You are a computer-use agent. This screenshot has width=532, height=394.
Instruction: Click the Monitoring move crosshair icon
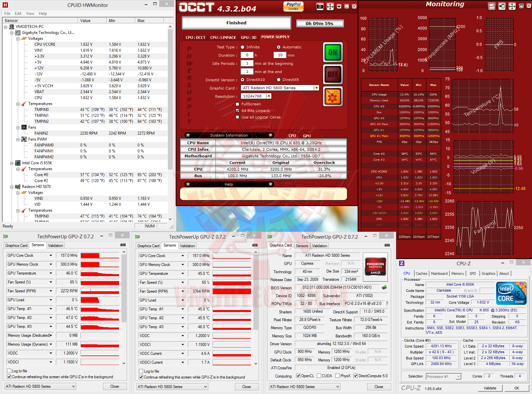(x=512, y=6)
